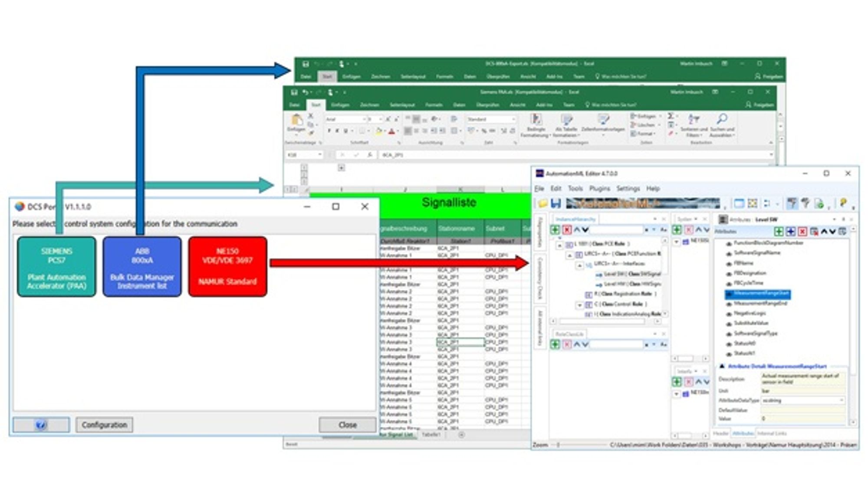The height and width of the screenshot is (488, 868).
Task: Delete attribute with red X in Attributes panel
Action: tap(802, 232)
